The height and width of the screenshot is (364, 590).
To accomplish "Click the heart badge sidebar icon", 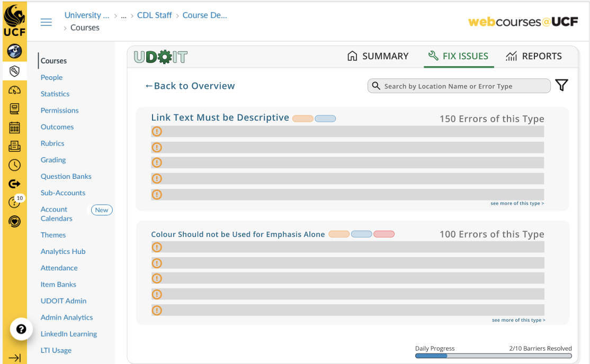I will [15, 222].
